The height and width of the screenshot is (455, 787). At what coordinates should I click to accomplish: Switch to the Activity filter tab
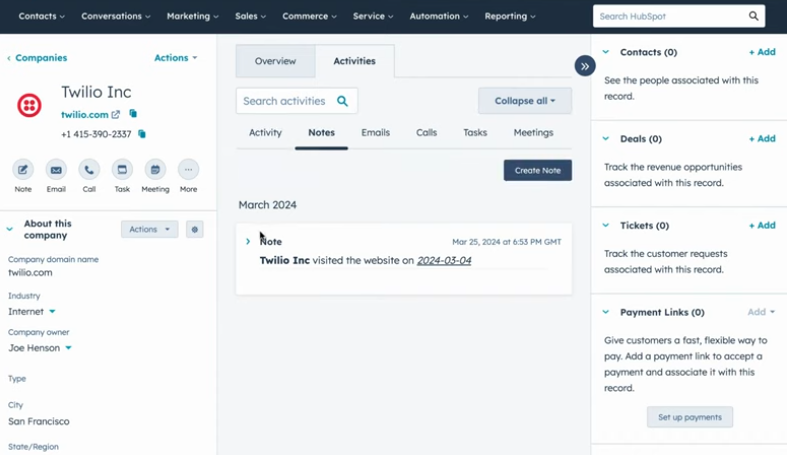tap(266, 133)
